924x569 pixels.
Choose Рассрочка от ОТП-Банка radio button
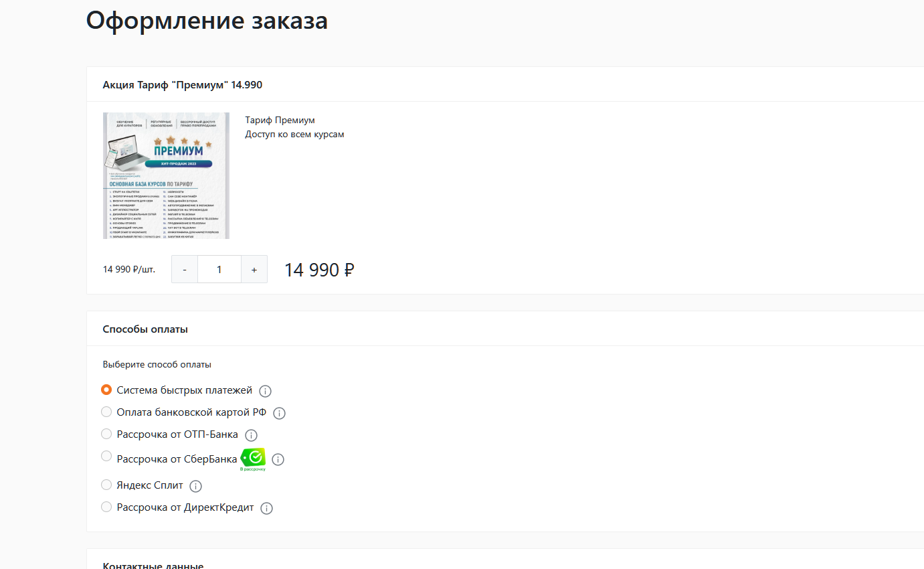click(106, 434)
